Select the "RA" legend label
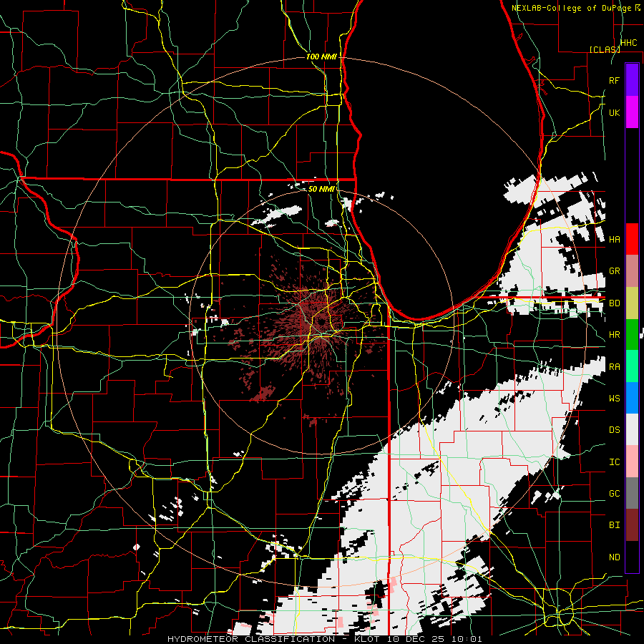The image size is (644, 644). pyautogui.click(x=614, y=367)
